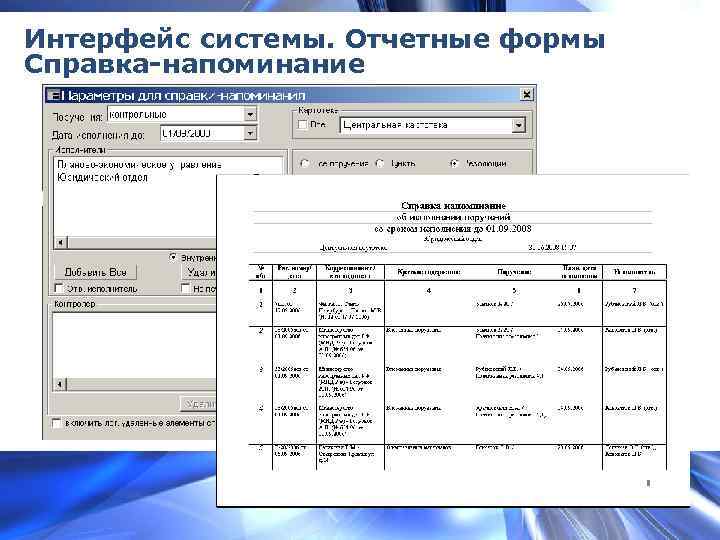Enable Включить лог. удаленные элементы checkbox
720x540 pixels.
point(56,423)
